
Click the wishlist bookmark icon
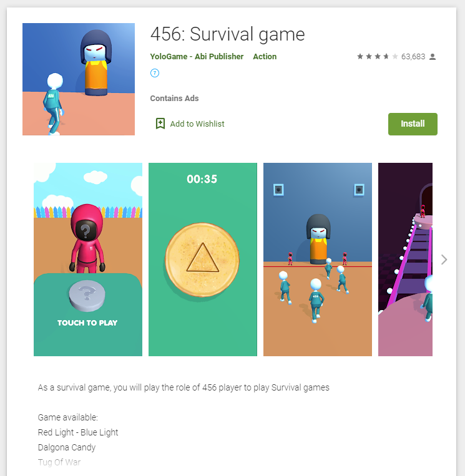[160, 124]
